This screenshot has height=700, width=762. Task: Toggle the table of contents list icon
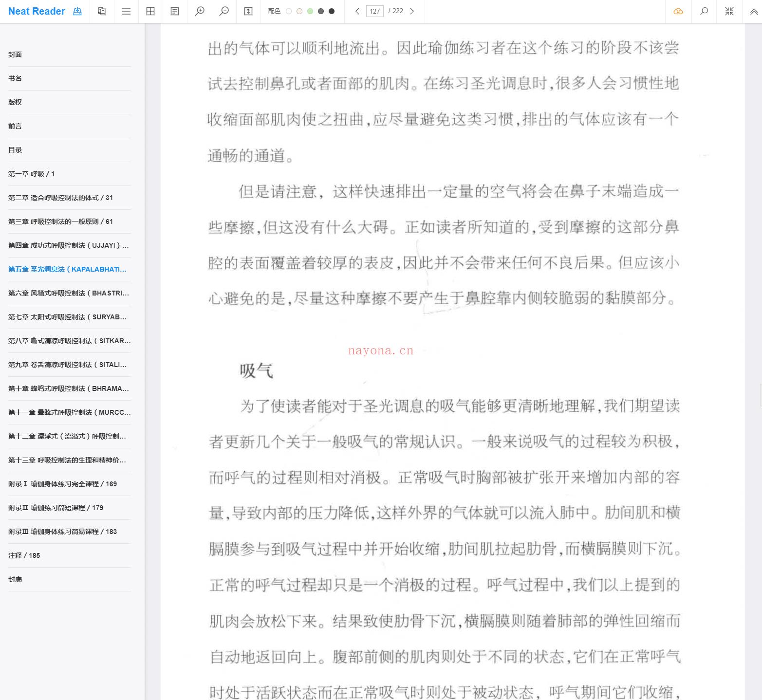pyautogui.click(x=126, y=11)
